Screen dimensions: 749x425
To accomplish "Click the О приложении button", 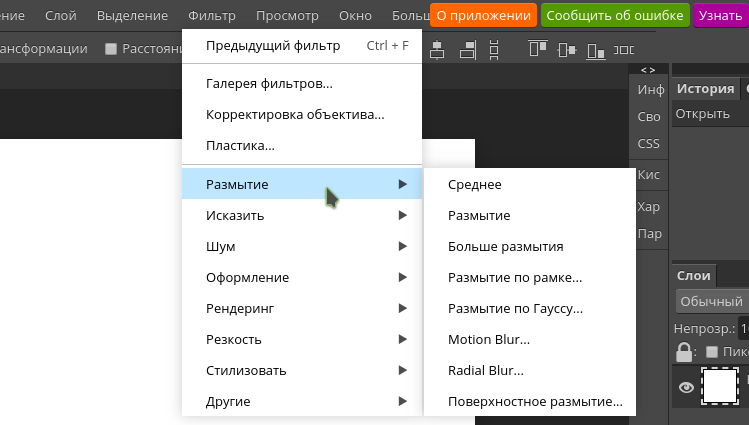I will 483,15.
